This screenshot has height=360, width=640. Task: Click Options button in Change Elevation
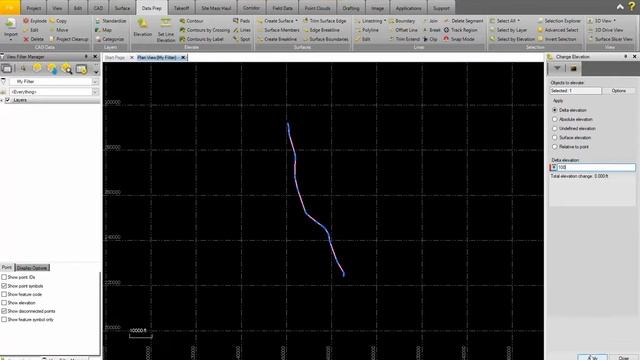coord(618,91)
